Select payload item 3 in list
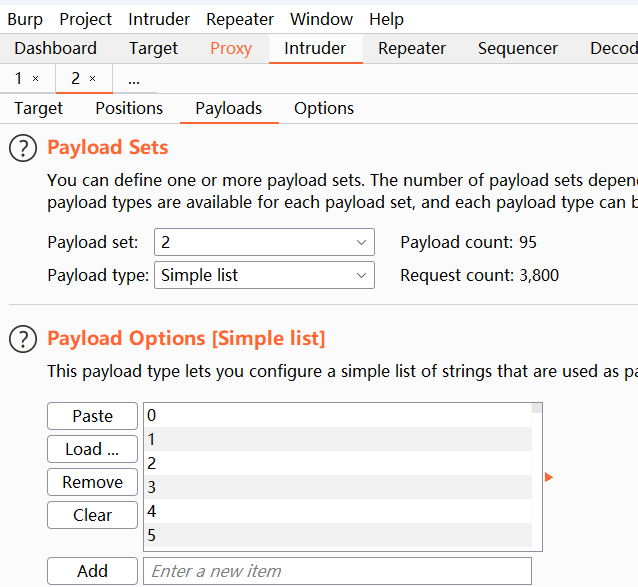Screen dimensions: 638x587 (337, 487)
